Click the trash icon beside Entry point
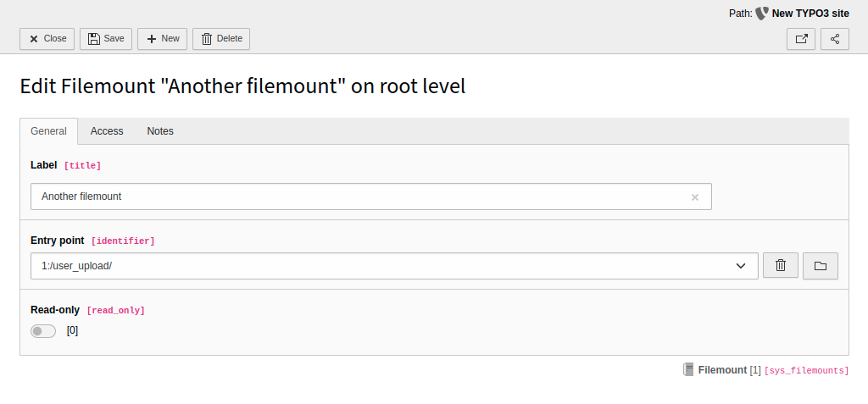The image size is (868, 404). point(781,266)
